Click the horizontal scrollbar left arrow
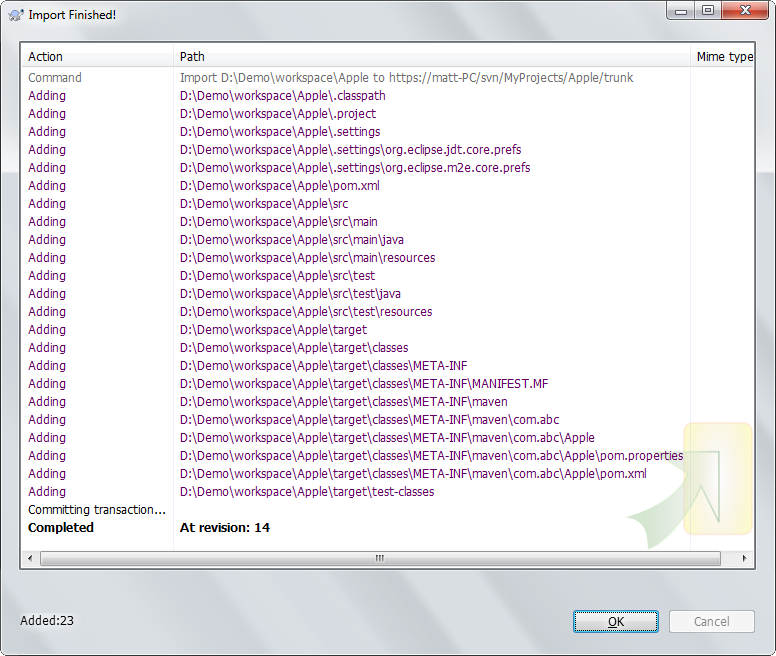Screen dimensions: 776x656 coord(31,558)
